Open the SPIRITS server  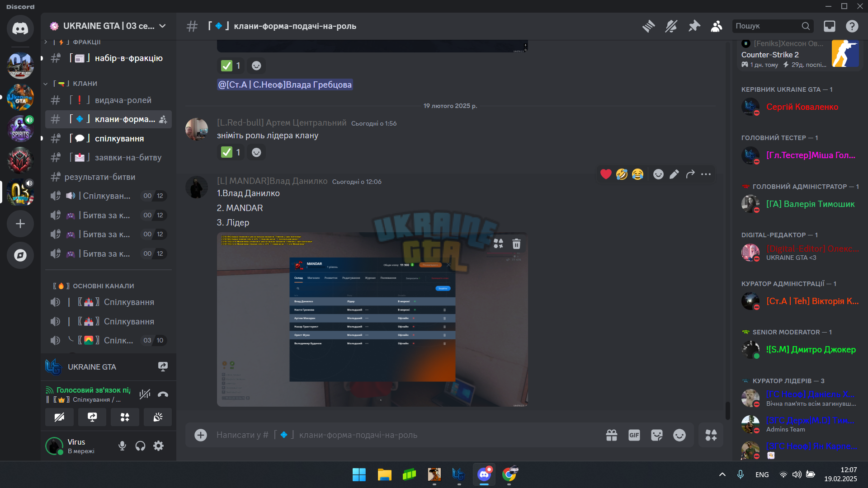[x=20, y=129]
